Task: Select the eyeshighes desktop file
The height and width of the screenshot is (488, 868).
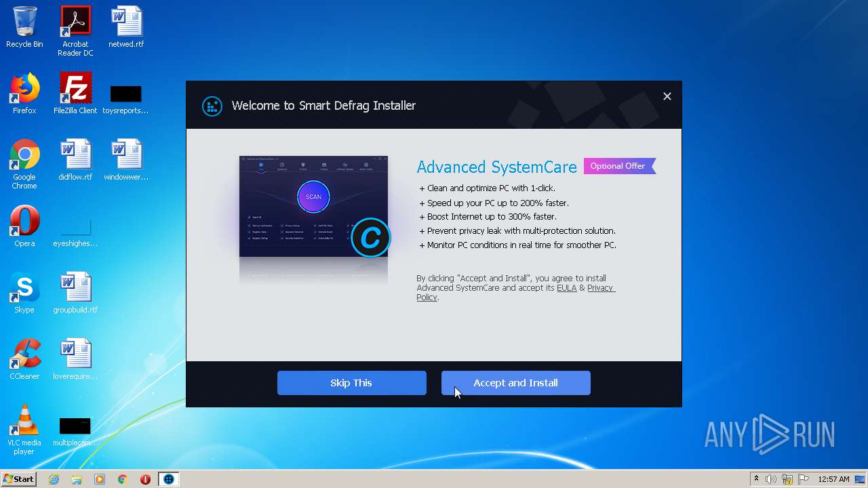Action: pyautogui.click(x=75, y=233)
